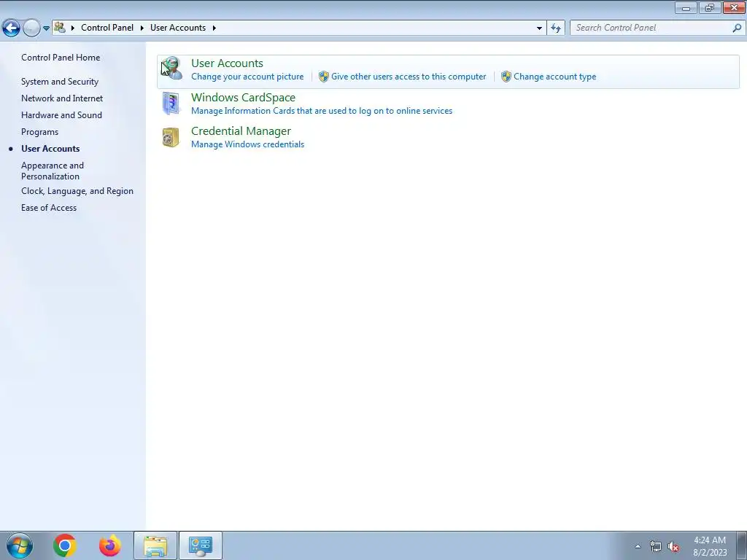Go to Control Panel Home

pos(61,57)
